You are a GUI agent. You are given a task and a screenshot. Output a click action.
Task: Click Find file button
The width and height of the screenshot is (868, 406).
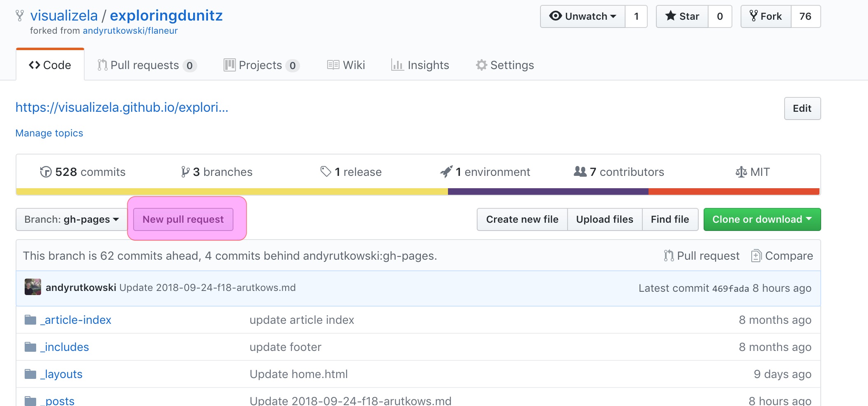click(x=670, y=219)
